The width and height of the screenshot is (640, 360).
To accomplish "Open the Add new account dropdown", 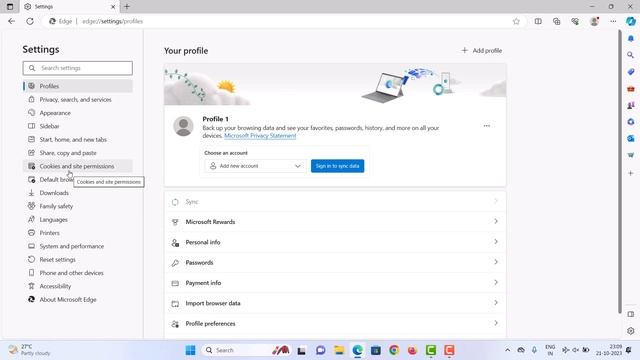I will point(256,166).
